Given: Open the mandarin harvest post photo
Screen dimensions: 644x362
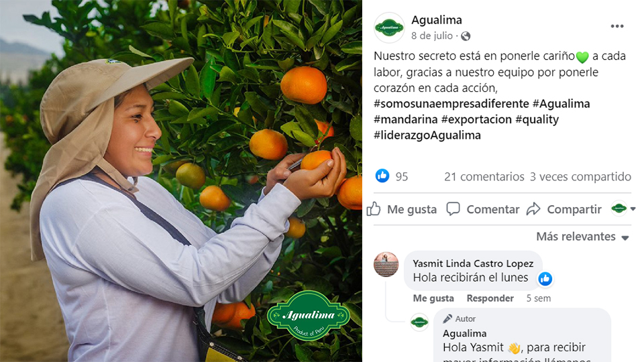Looking at the screenshot, I should pyautogui.click(x=180, y=181).
